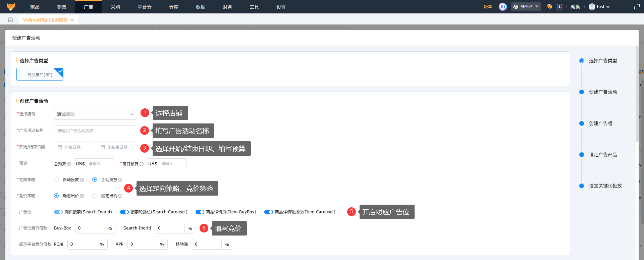Open the 仓库 menu

[x=174, y=7]
